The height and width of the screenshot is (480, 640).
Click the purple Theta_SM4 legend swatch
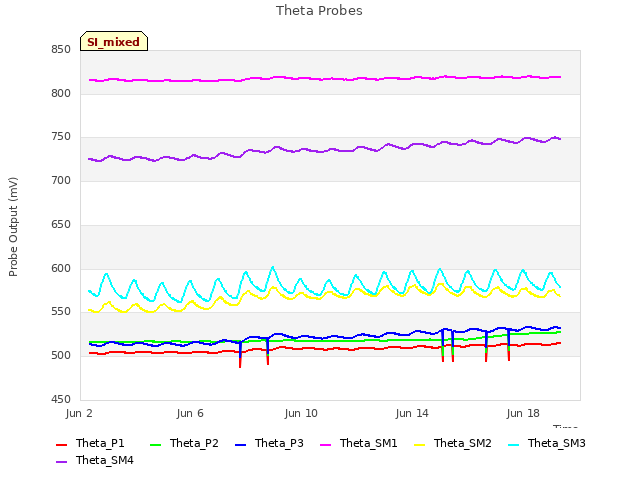[61, 462]
